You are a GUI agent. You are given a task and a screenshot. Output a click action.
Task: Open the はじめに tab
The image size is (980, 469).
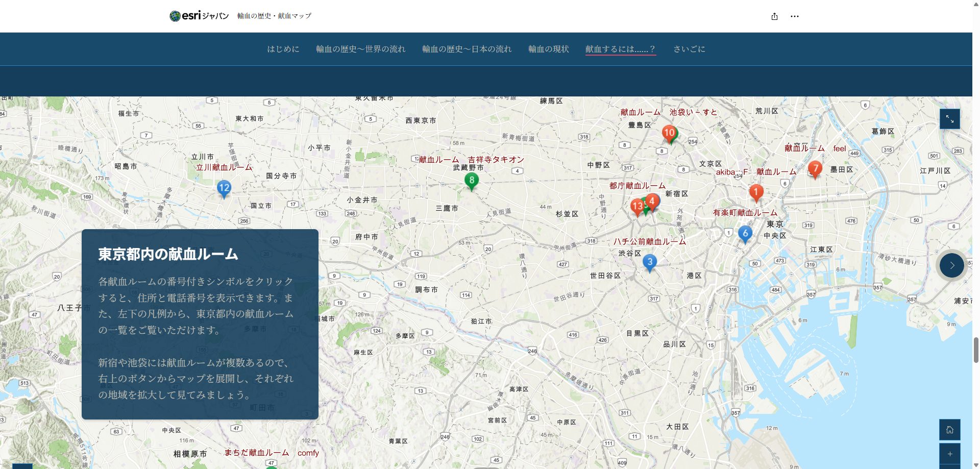coord(283,49)
